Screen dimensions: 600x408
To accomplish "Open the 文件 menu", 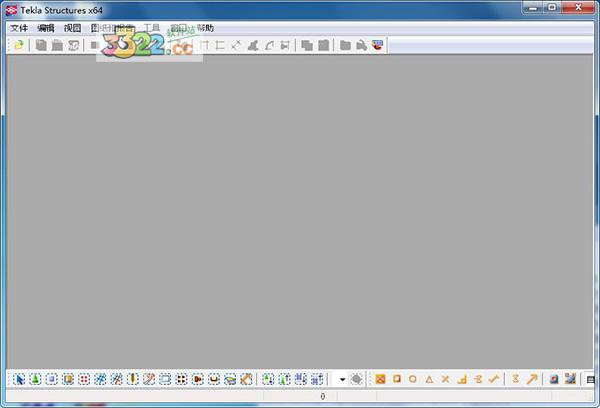I will [19, 28].
